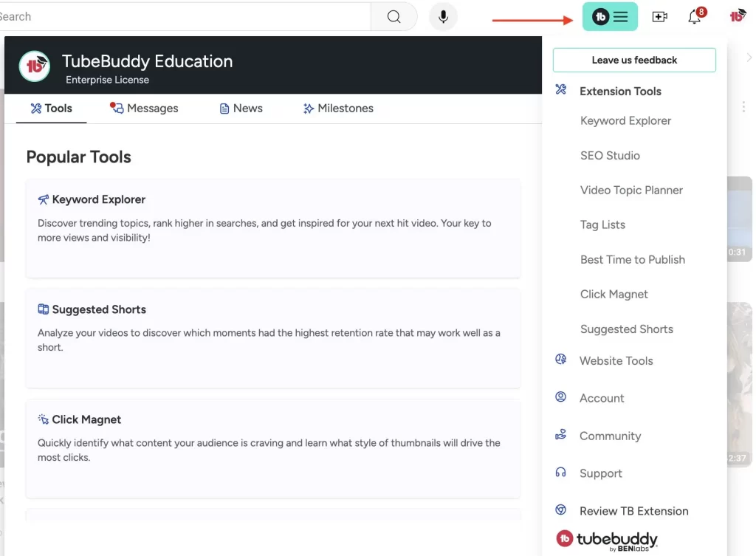Switch to the Milestones tab
This screenshot has height=556, width=756.
(x=338, y=109)
